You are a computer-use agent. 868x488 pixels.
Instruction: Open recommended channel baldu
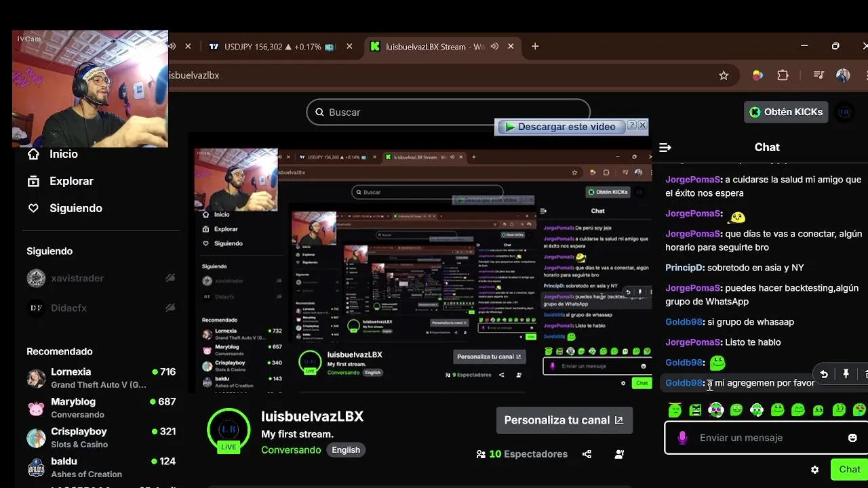click(x=102, y=467)
